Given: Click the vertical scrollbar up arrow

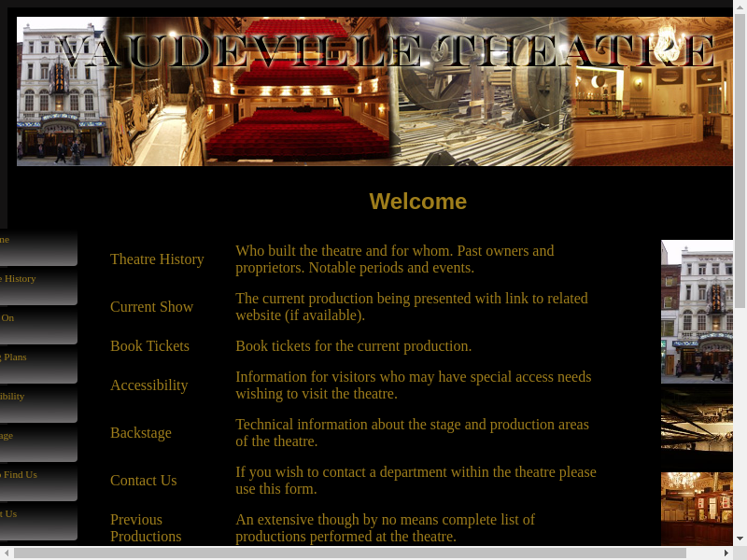Looking at the screenshot, I should [x=740, y=7].
